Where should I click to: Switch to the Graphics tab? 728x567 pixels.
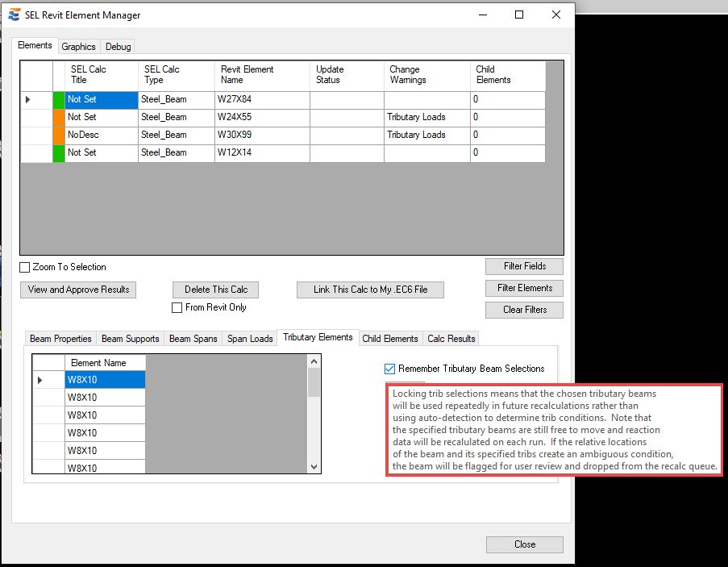(x=78, y=47)
